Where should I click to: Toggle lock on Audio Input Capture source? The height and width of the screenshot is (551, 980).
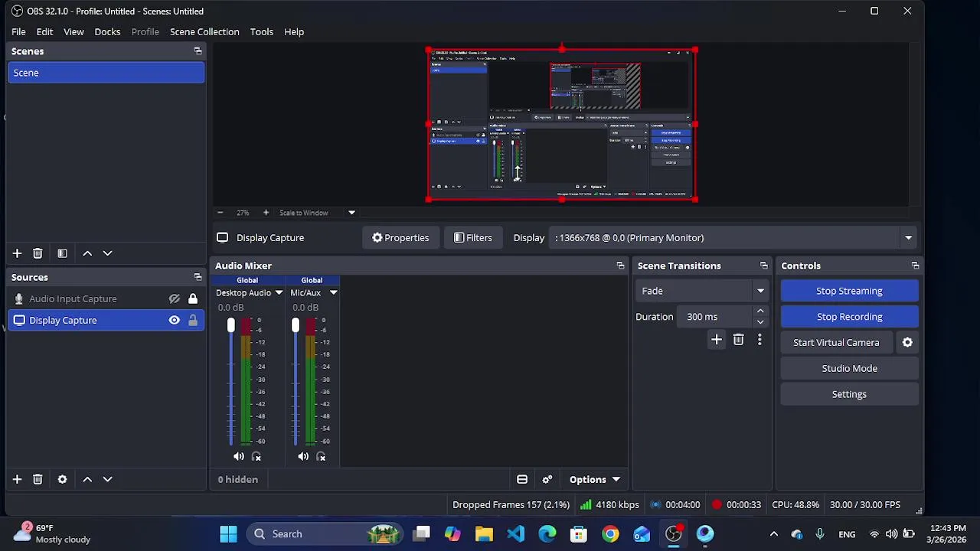pos(193,299)
